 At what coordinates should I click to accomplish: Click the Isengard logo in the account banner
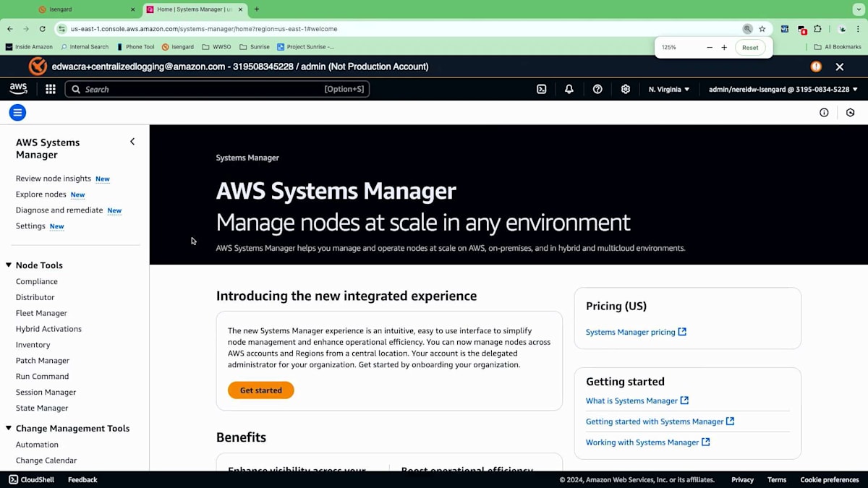[38, 67]
